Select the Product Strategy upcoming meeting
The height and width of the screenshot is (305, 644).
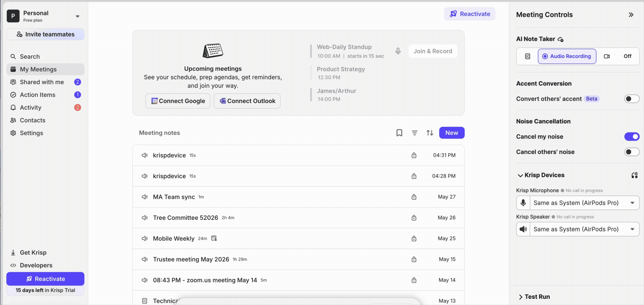coord(341,73)
